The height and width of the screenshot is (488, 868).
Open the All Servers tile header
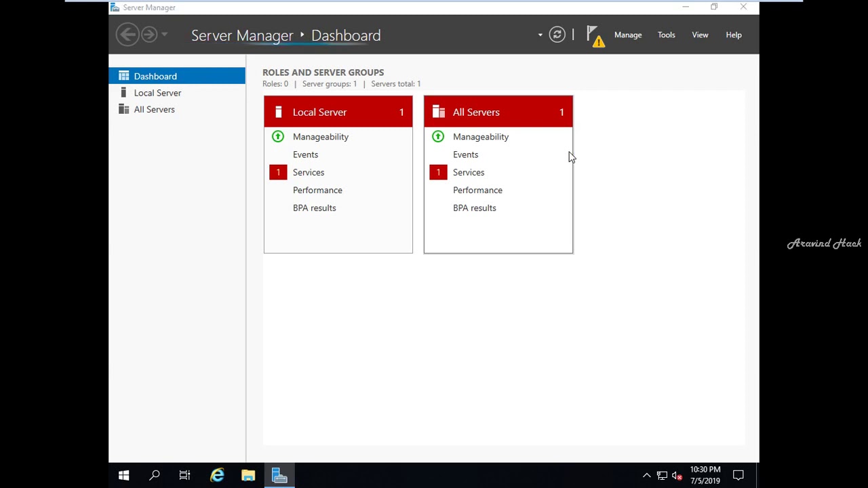pyautogui.click(x=498, y=112)
